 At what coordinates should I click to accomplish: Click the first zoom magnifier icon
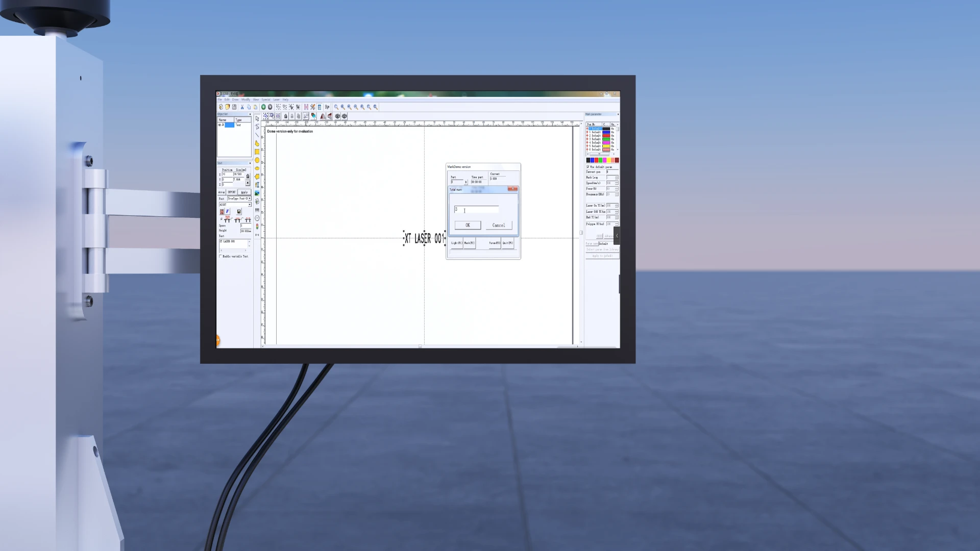[336, 107]
